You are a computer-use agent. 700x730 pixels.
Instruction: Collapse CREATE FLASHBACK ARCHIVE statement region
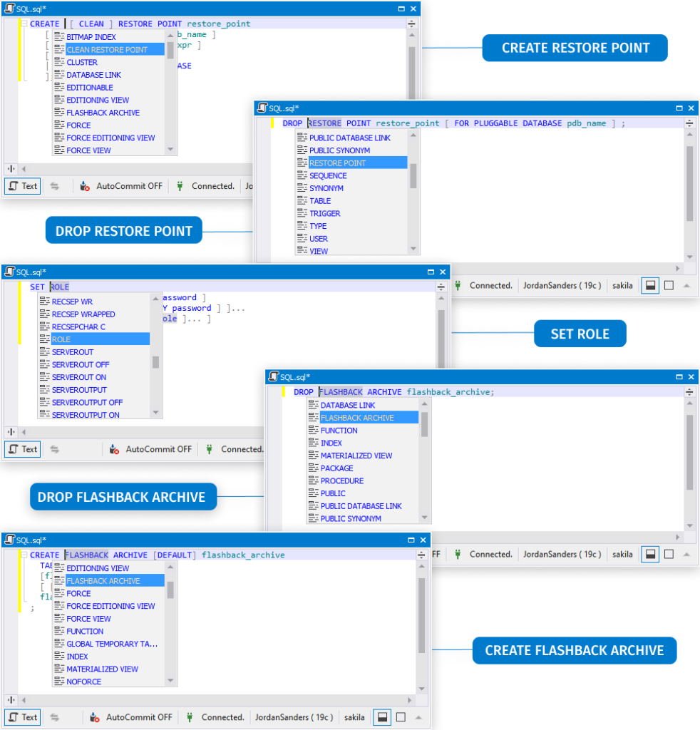[x=24, y=555]
